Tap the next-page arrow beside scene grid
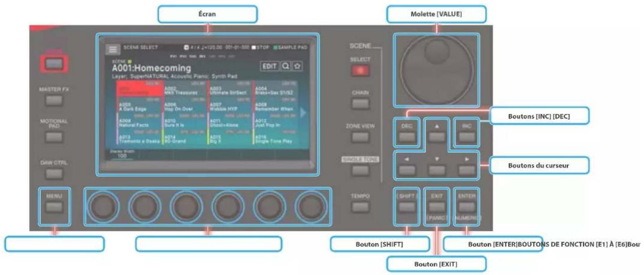 (303, 113)
